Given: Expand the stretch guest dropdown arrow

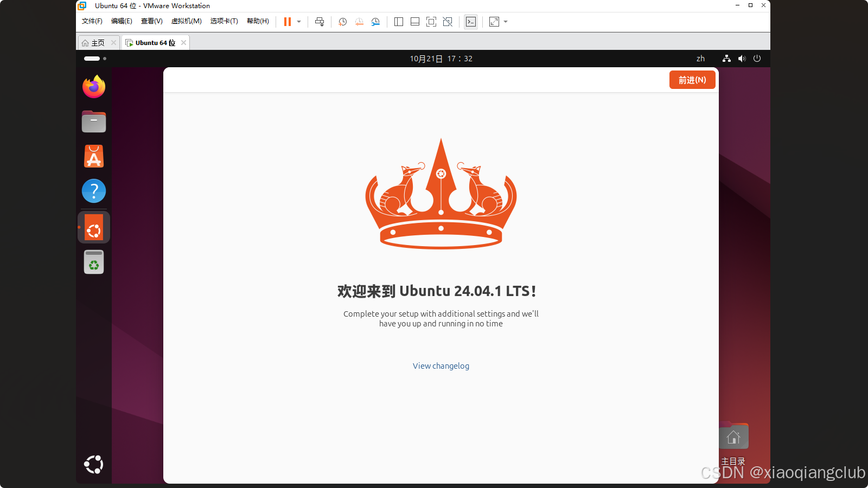Looking at the screenshot, I should click(x=506, y=22).
